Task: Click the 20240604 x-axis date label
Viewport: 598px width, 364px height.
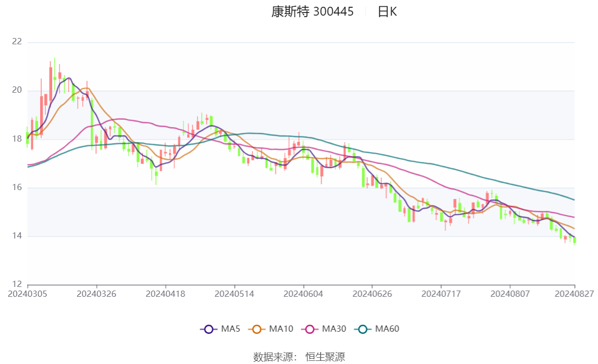Action: 303,294
